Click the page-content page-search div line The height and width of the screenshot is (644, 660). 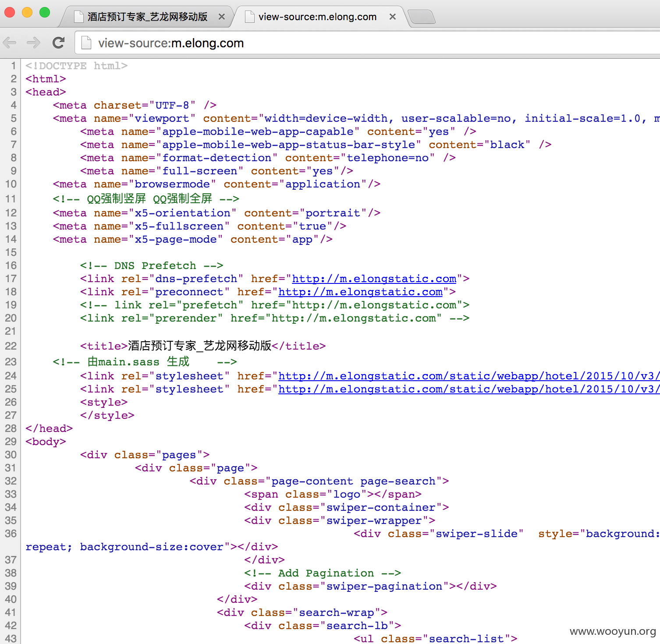tap(319, 481)
